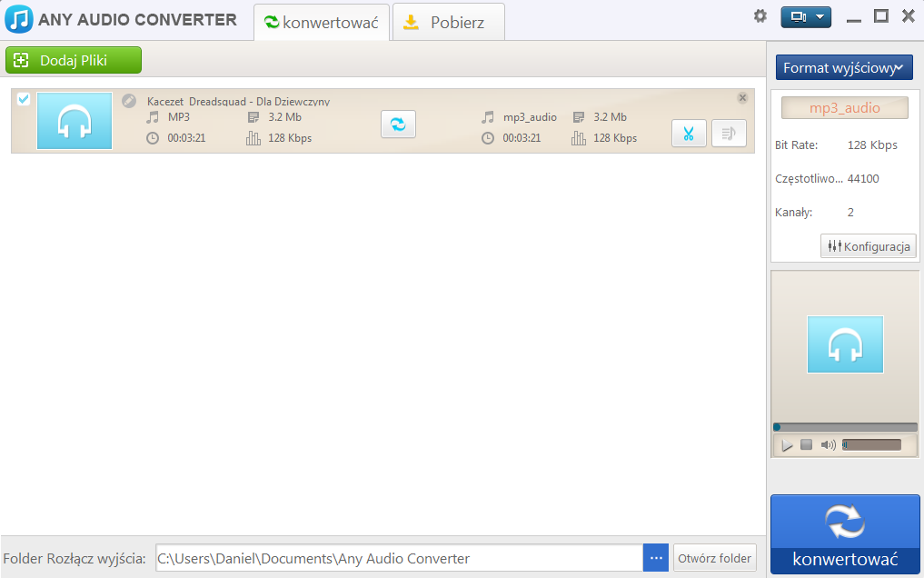924x578 pixels.
Task: Switch to the Pobierz tab
Action: point(449,23)
